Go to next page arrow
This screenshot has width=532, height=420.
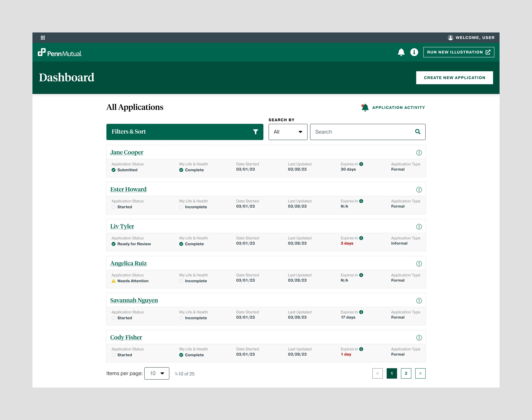(x=420, y=373)
